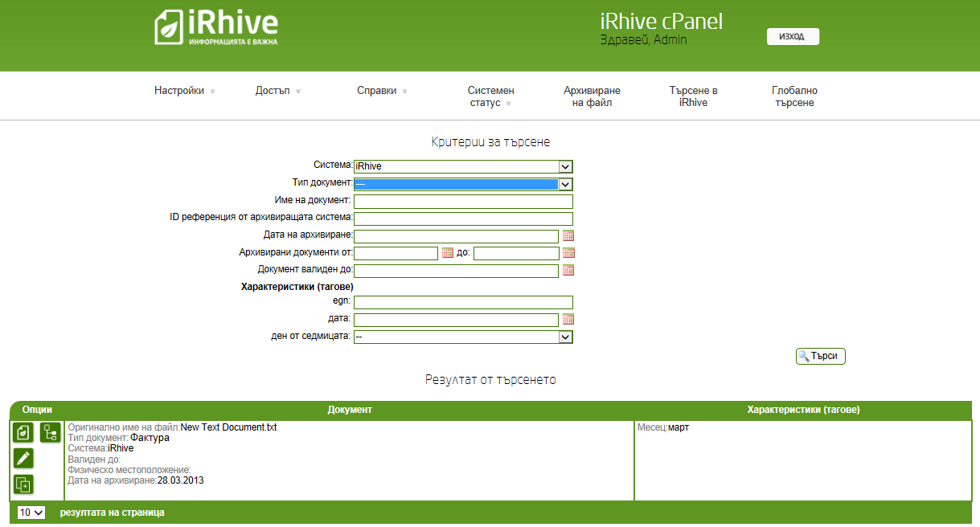Click the tag value март
980x527 pixels.
(x=679, y=427)
